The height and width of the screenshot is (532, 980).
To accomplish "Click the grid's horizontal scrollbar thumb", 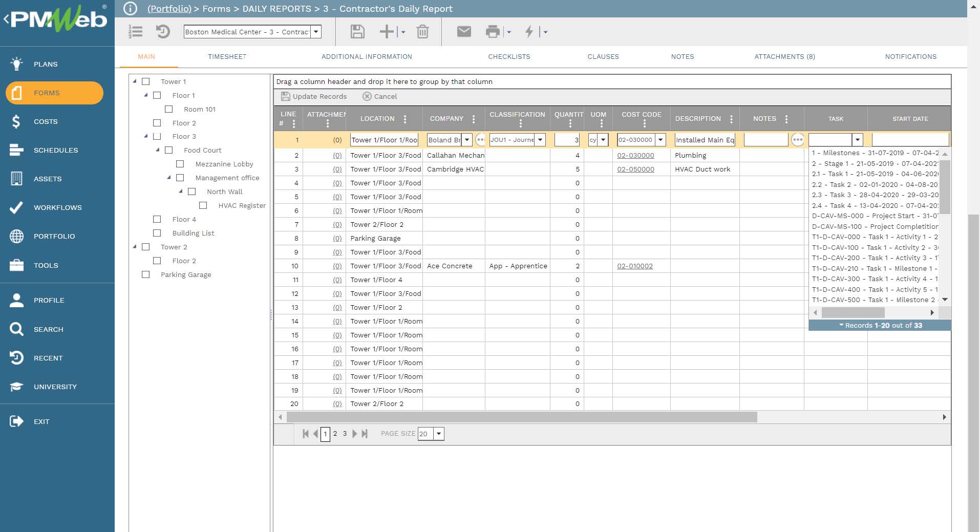I will [x=521, y=417].
